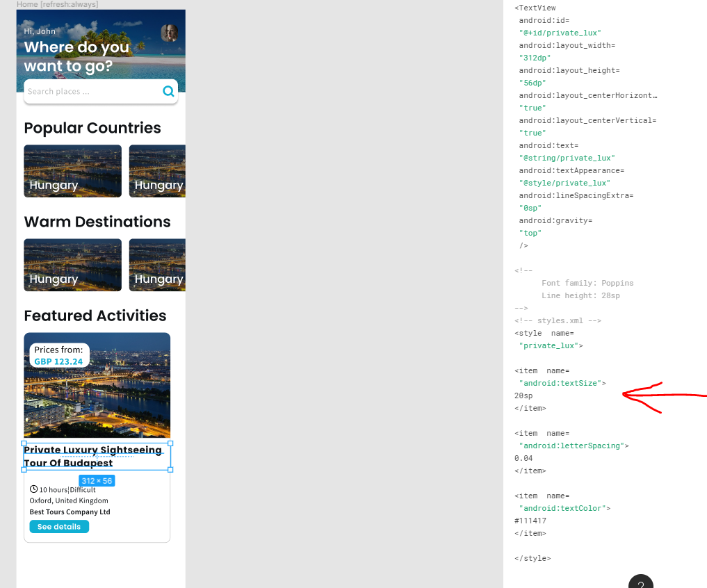Click the "@+id/private_lux" value in the code
This screenshot has width=707, height=588.
pyautogui.click(x=560, y=33)
